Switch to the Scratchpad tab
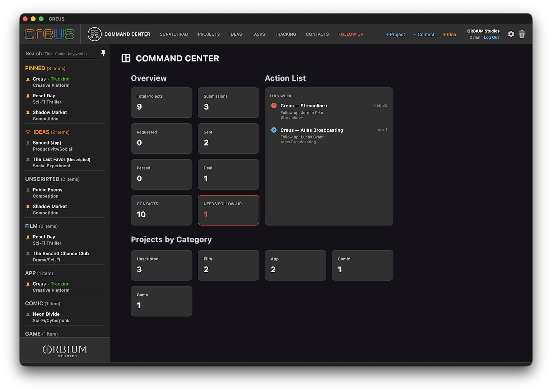This screenshot has height=392, width=552. click(x=174, y=34)
